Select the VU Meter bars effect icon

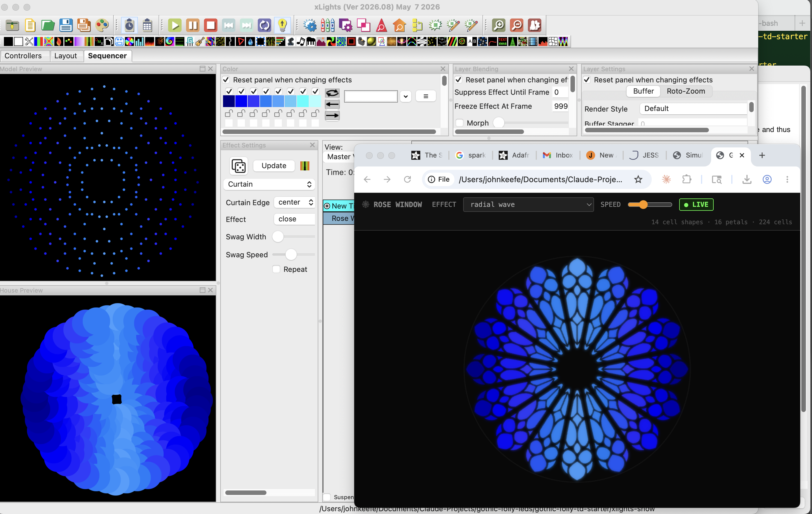pos(543,41)
